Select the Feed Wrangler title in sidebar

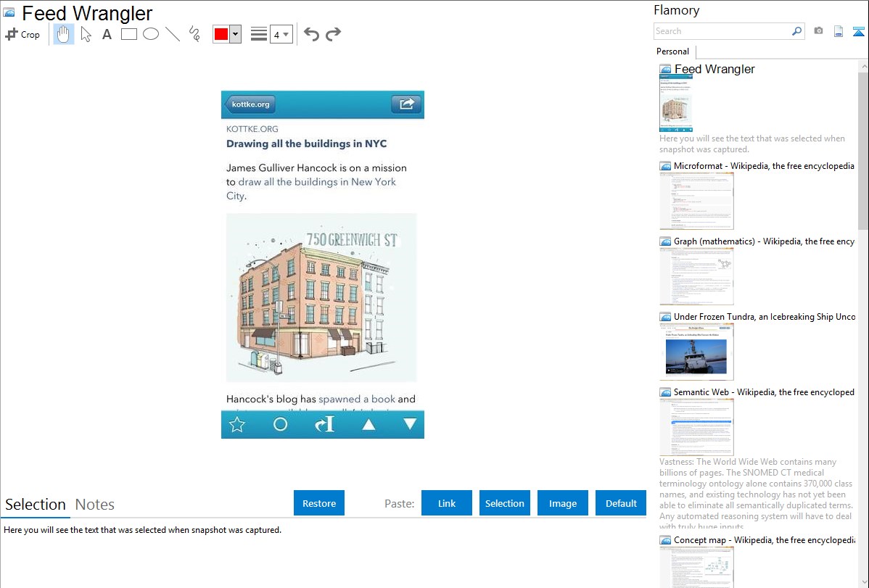click(x=714, y=70)
